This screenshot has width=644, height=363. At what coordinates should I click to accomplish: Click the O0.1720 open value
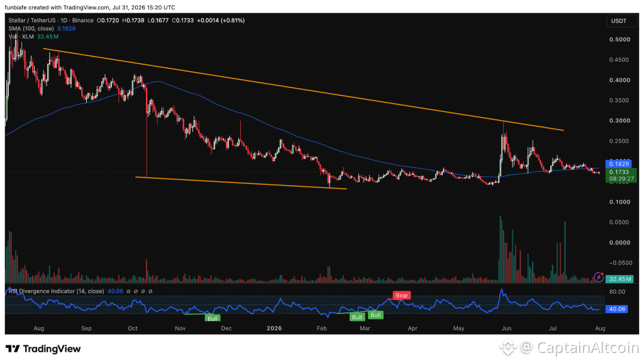(108, 20)
